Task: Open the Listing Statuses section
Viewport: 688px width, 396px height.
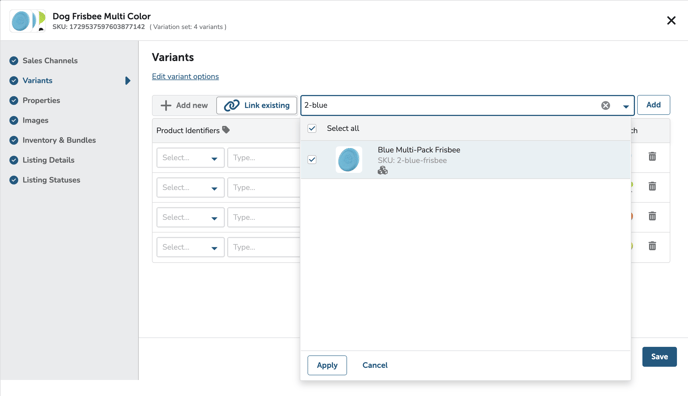Action: click(51, 180)
